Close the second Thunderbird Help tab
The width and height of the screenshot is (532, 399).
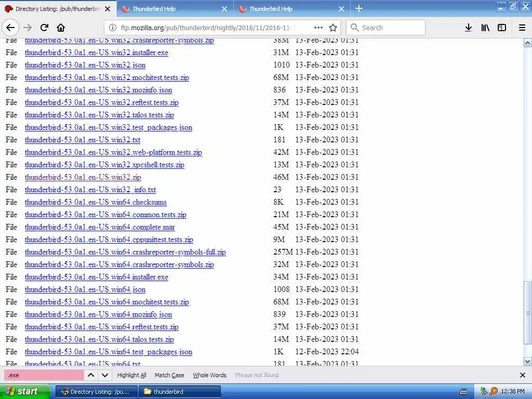[341, 9]
